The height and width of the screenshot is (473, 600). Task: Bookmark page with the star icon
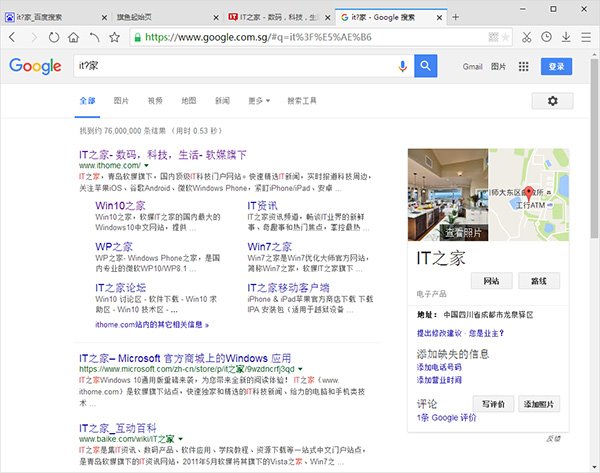(x=115, y=37)
